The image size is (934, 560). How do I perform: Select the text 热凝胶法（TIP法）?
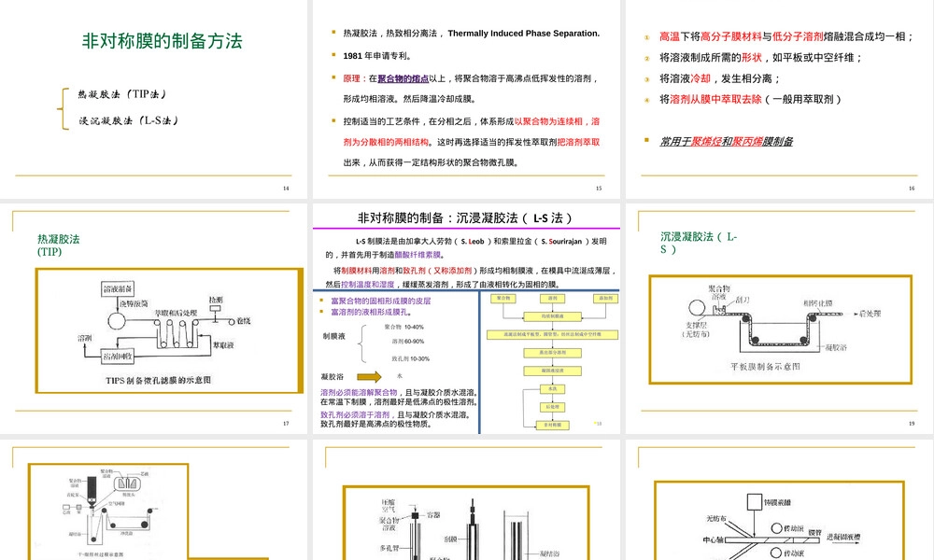pyautogui.click(x=122, y=94)
